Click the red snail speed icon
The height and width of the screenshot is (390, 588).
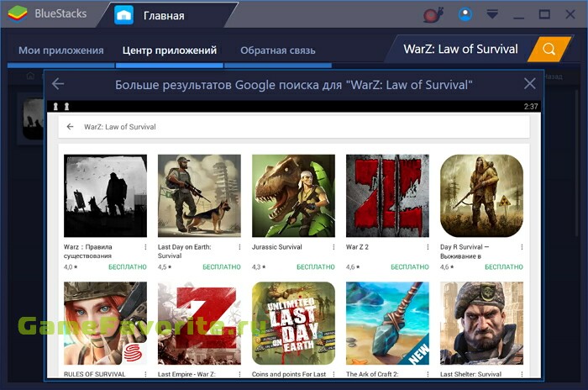(x=433, y=14)
